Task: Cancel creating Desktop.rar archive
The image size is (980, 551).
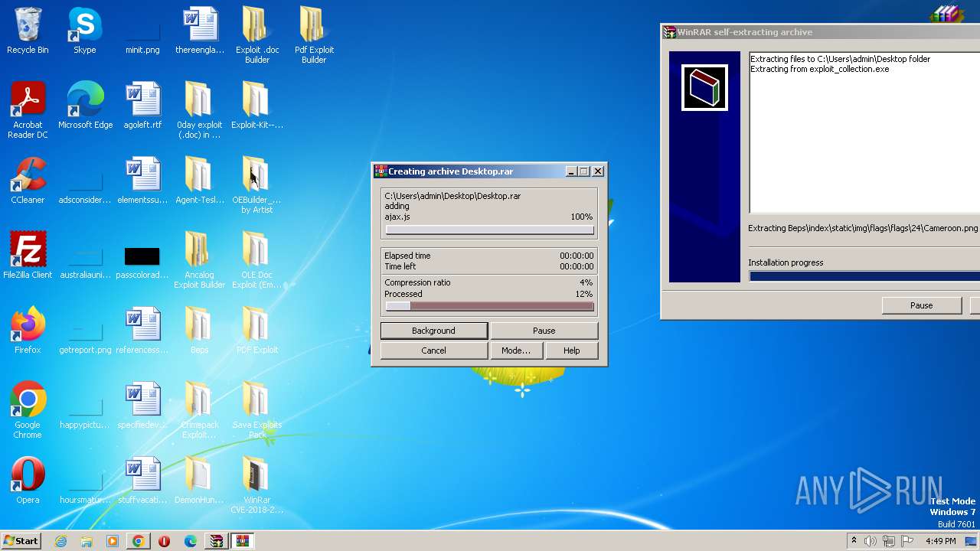Action: coord(433,350)
